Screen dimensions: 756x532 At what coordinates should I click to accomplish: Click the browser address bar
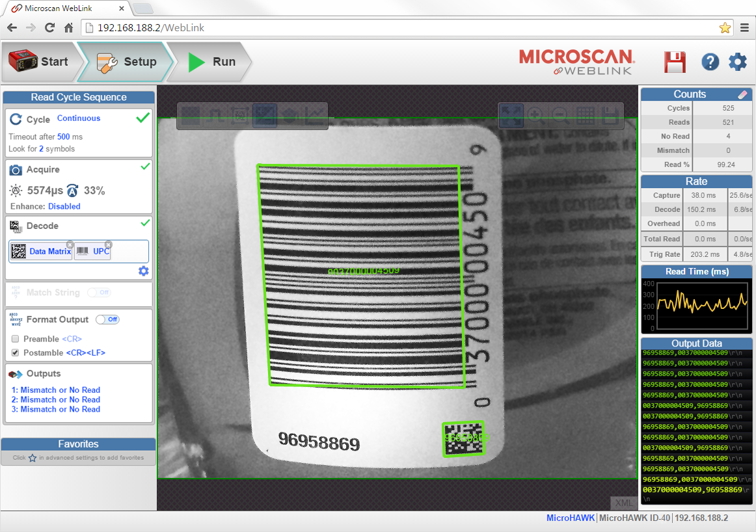click(x=407, y=28)
